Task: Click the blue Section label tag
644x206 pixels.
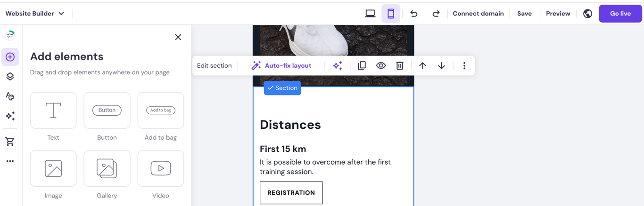Action: point(282,88)
